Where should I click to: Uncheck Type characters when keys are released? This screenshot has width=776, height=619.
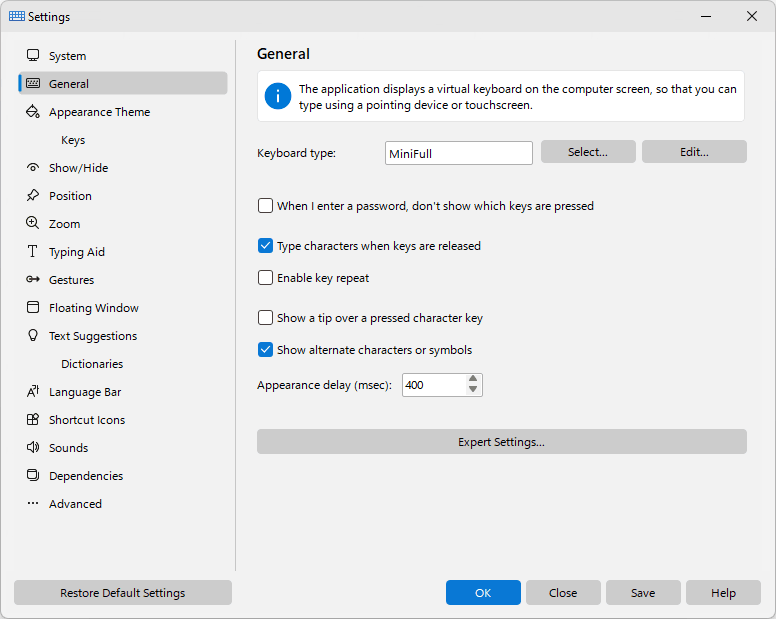pos(265,245)
